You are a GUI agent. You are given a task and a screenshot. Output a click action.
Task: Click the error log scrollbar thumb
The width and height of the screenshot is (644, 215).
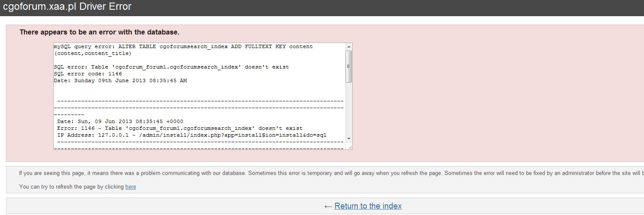coord(348,66)
